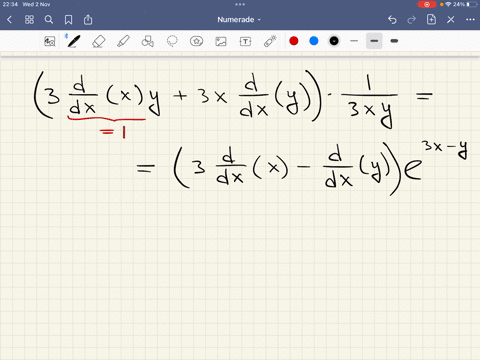Select the medium stroke width
The image size is (480, 360).
[374, 41]
